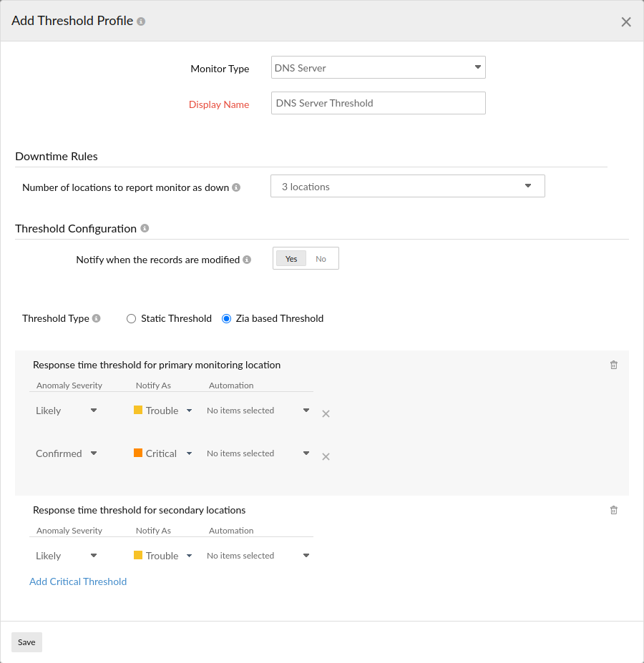Click Add Critical Threshold link
644x663 pixels.
click(78, 581)
